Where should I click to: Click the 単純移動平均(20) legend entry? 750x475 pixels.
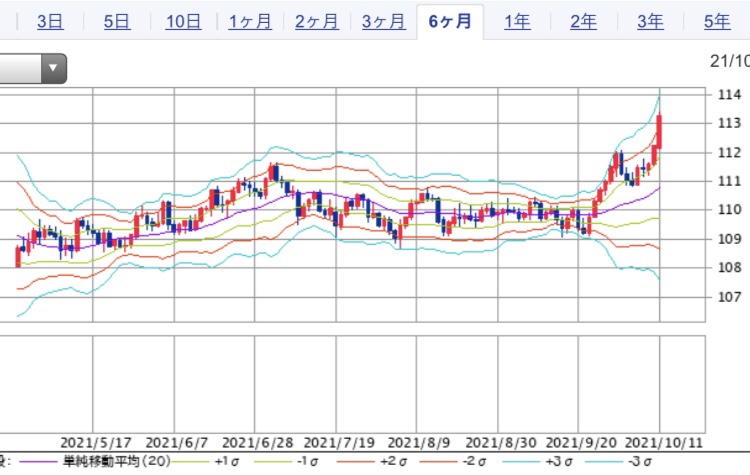click(116, 462)
